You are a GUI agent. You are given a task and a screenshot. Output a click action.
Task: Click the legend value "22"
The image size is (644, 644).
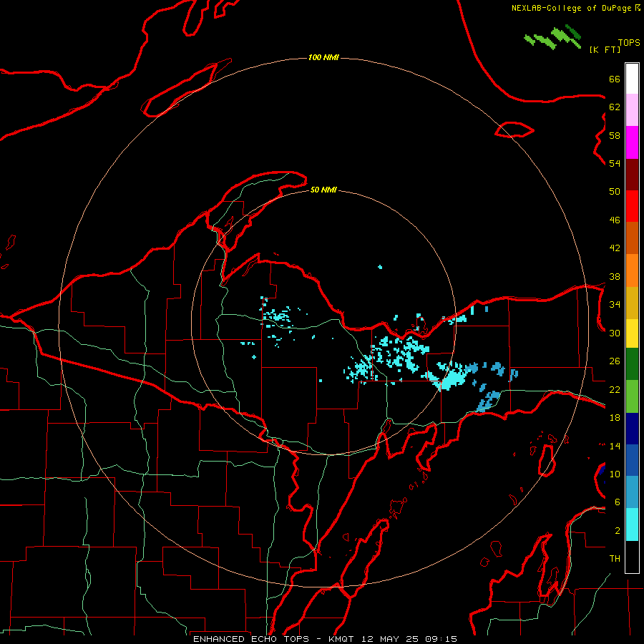coord(615,389)
